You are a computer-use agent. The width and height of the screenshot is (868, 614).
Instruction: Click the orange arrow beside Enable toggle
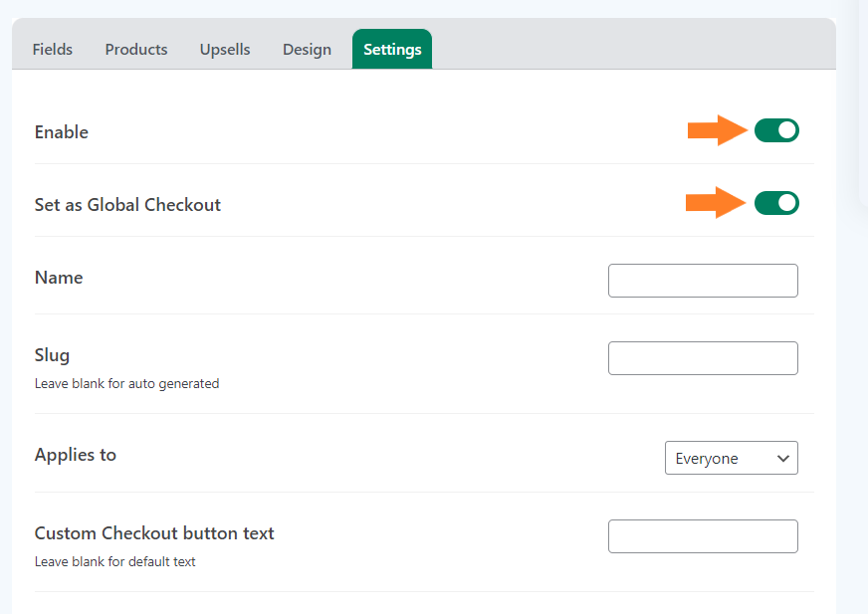(718, 130)
